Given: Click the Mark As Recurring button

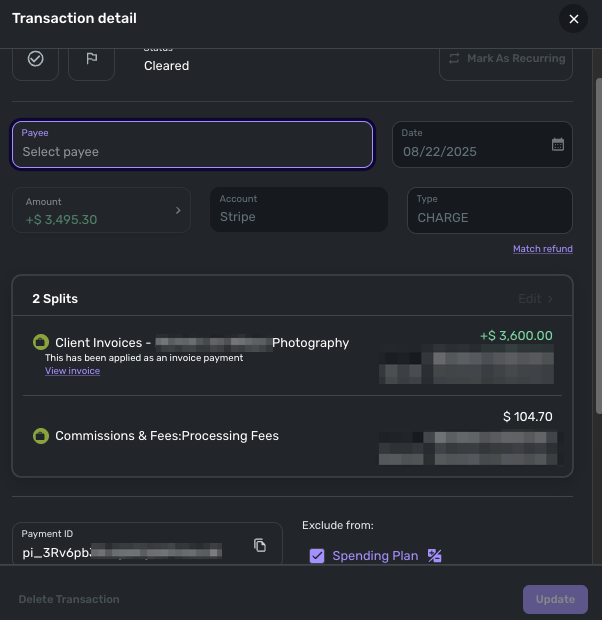Looking at the screenshot, I should (x=507, y=59).
